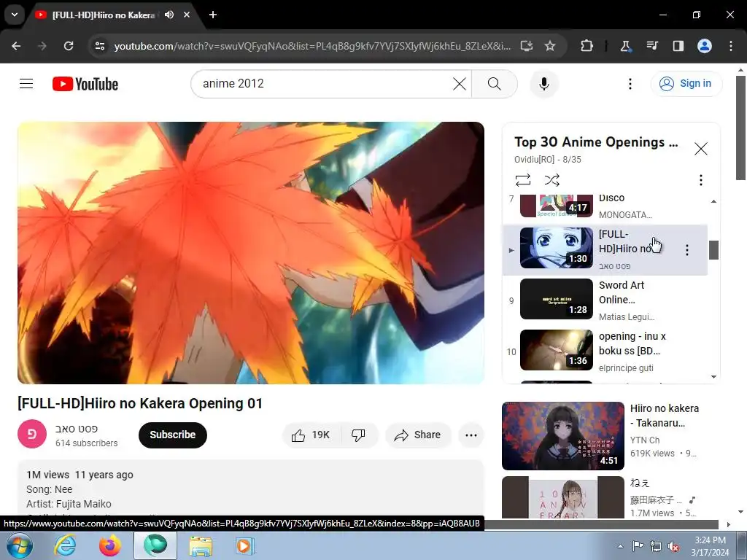Click the address bar URL
747x560 pixels.
pos(312,46)
